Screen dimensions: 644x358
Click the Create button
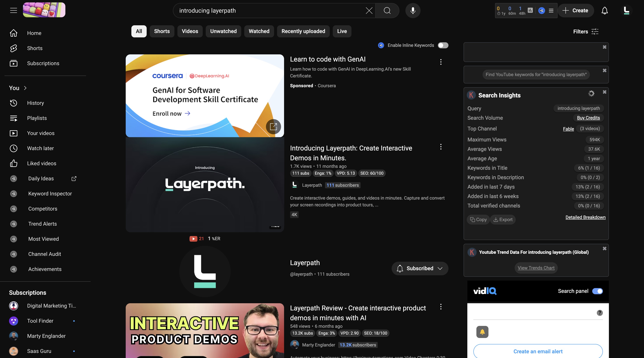pos(575,11)
